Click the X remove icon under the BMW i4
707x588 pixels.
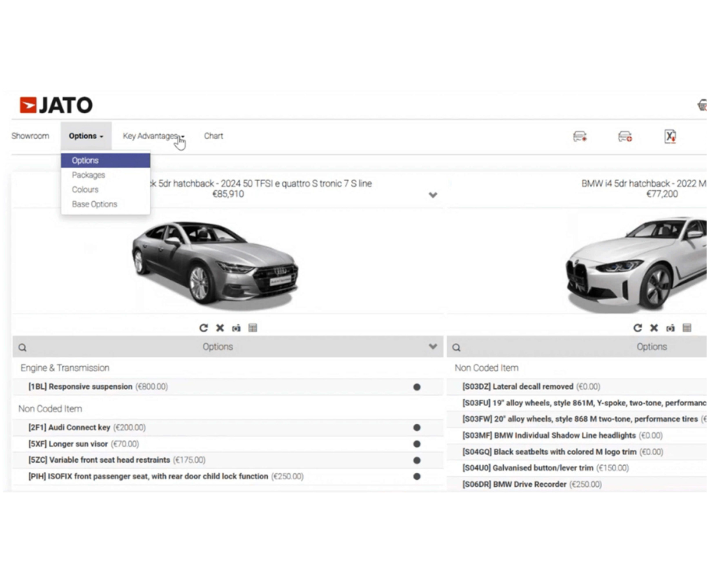tap(654, 328)
